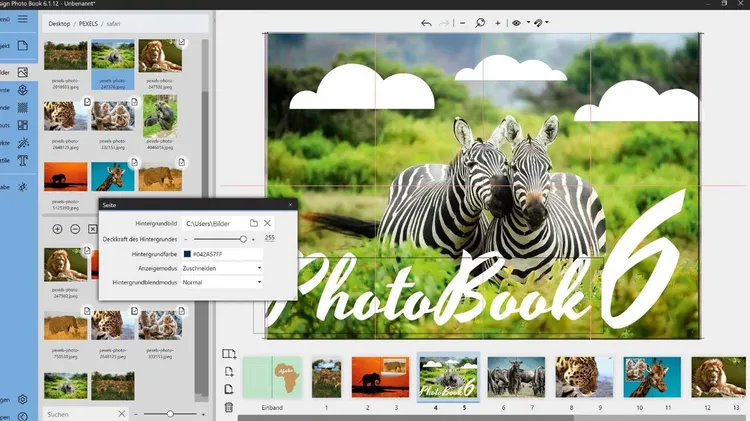
Task: Click the Deckkraft des Hintergrundes slider handle
Action: point(243,239)
